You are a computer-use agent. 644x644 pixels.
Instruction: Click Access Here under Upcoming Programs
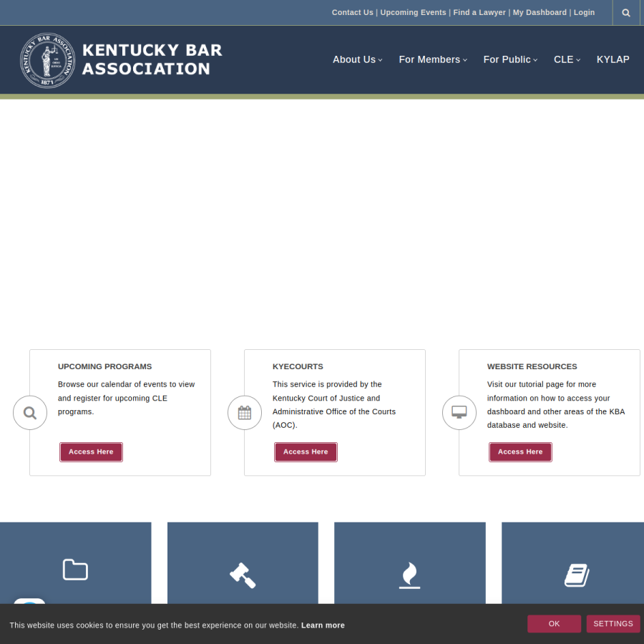pos(91,452)
